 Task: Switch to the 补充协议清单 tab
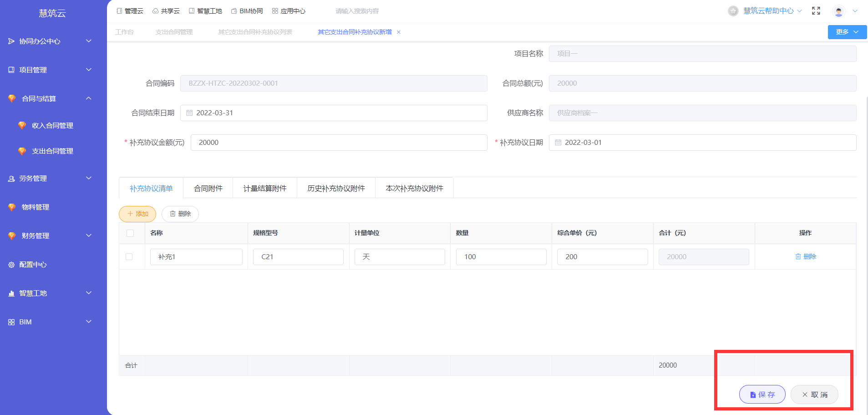[151, 188]
